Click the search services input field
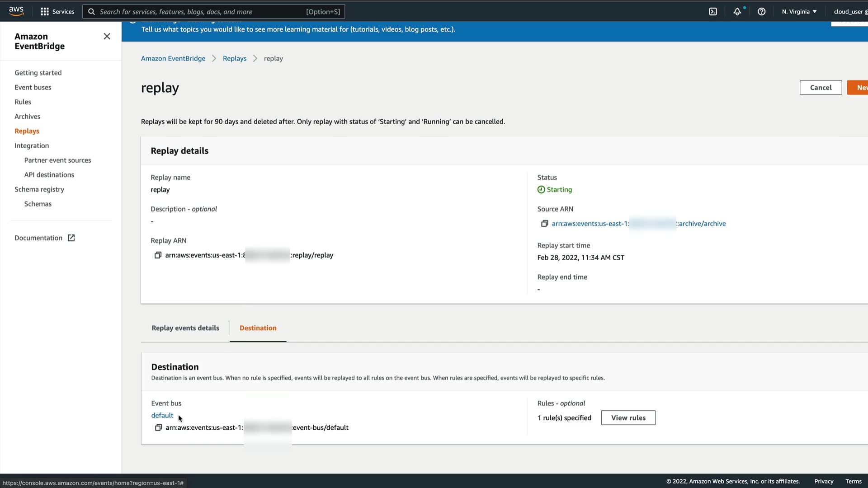The image size is (868, 488). (x=199, y=12)
